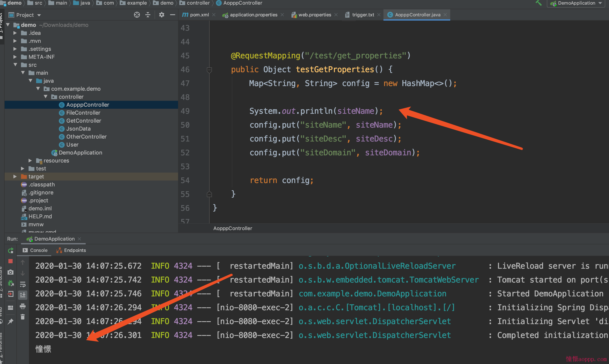The width and height of the screenshot is (609, 364).
Task: Expand the .settings folder
Action: (15, 49)
